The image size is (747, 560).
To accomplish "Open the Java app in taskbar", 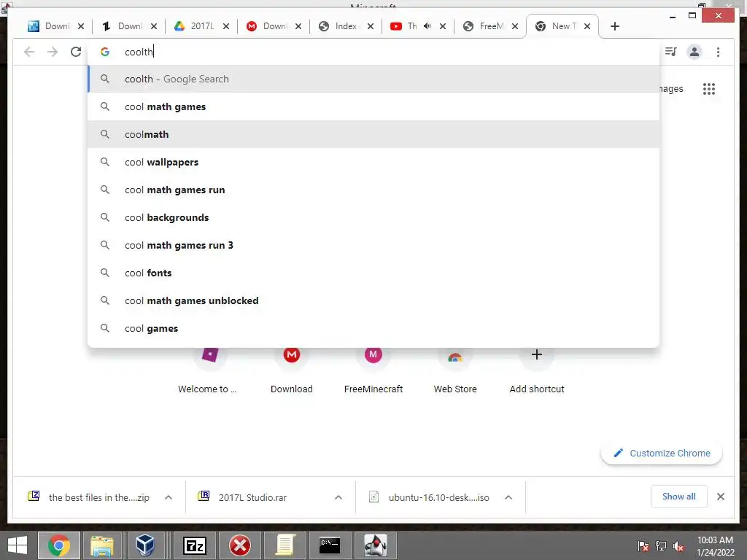I will [376, 545].
